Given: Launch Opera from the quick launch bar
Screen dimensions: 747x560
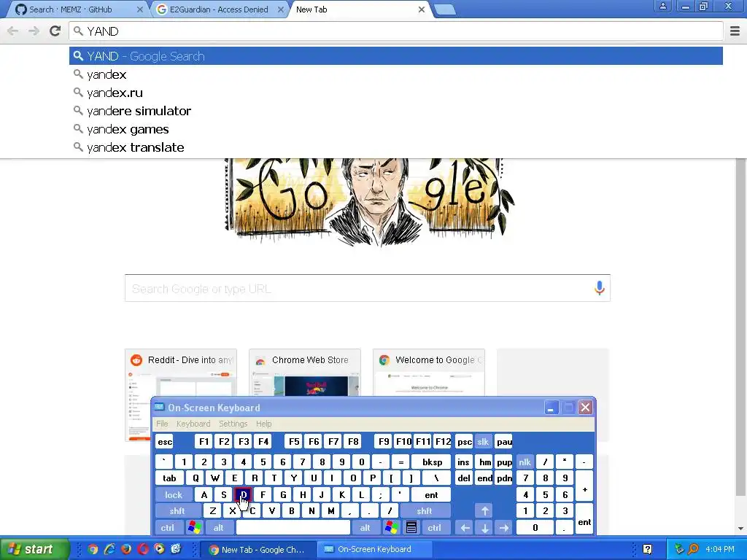Looking at the screenshot, I should 143,549.
